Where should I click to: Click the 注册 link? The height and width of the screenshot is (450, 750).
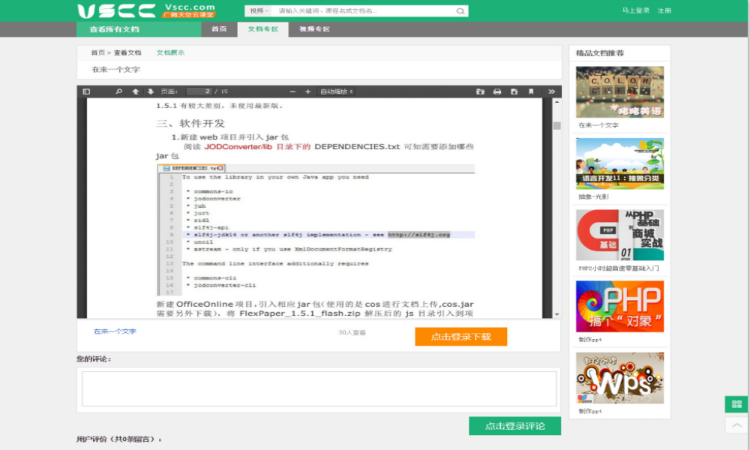tap(664, 11)
